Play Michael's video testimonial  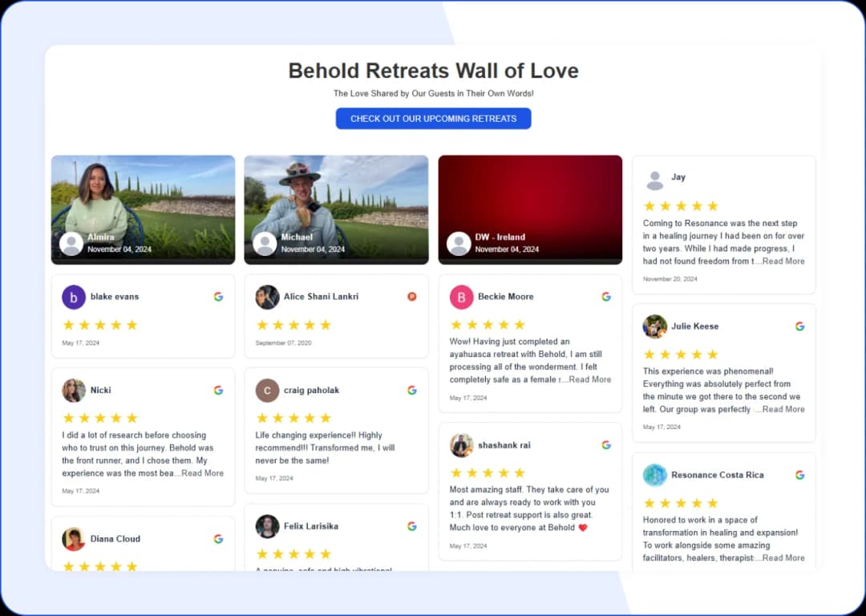(336, 209)
